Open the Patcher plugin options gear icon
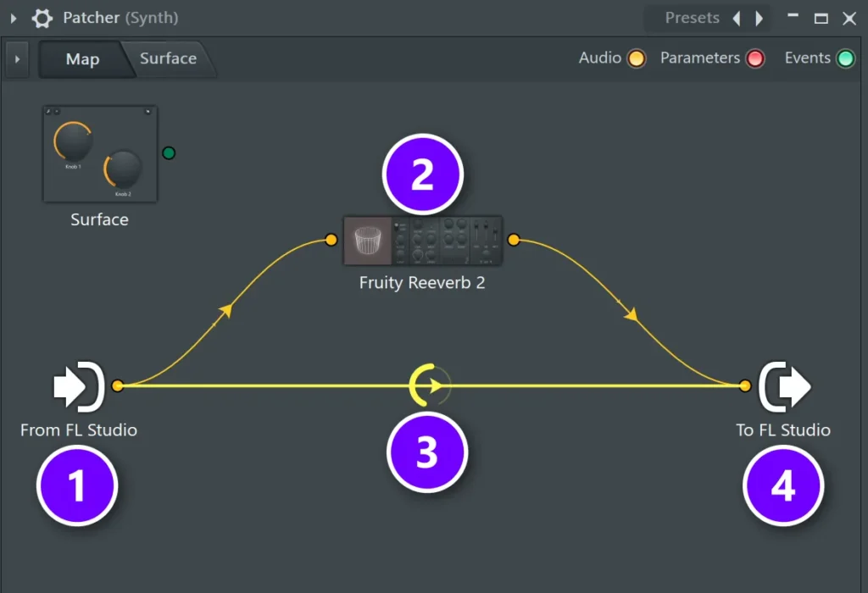This screenshot has width=868, height=593. (x=42, y=19)
